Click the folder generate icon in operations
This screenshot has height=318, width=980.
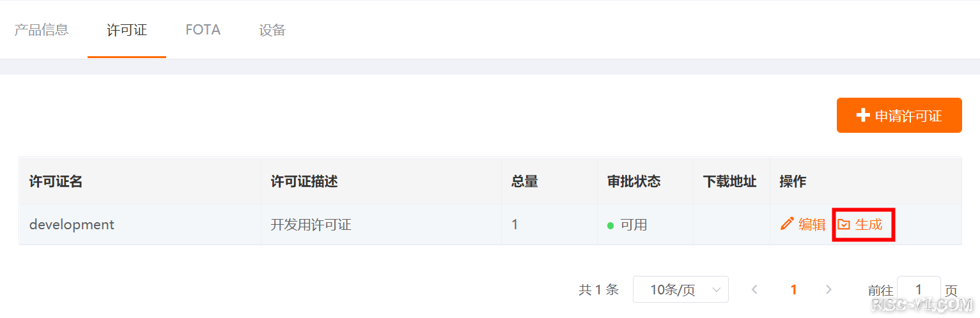click(844, 225)
